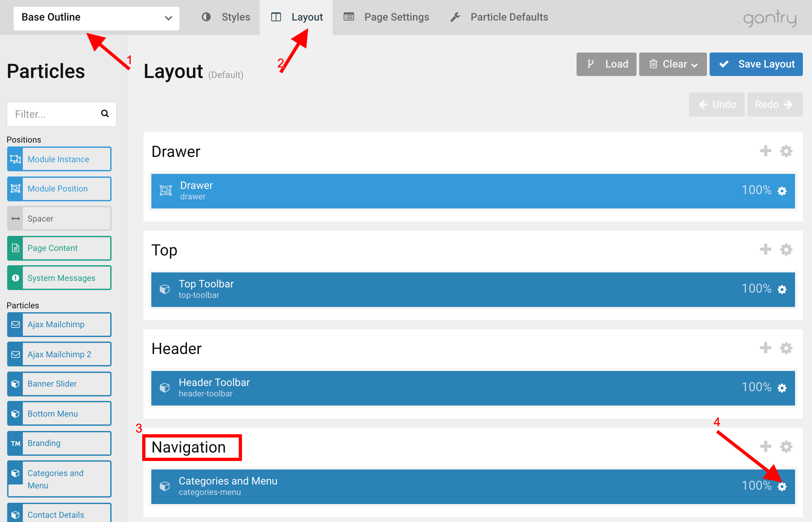Open Top section settings gear

click(x=786, y=250)
